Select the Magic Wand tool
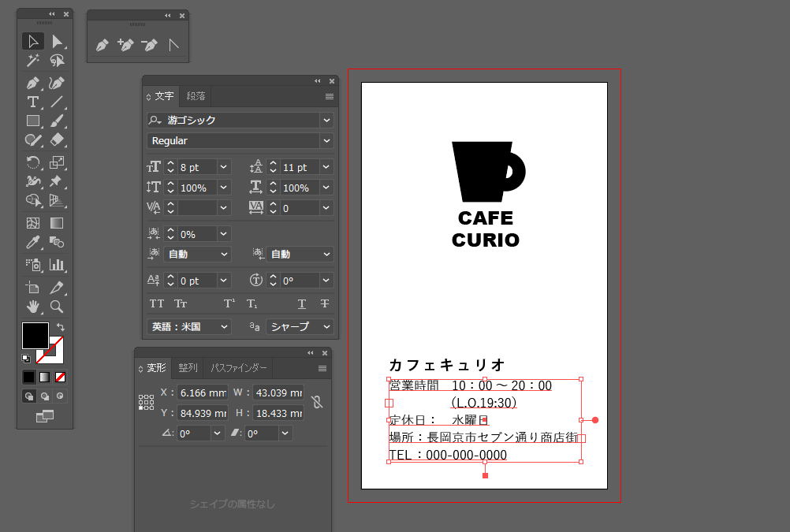This screenshot has height=532, width=790. click(33, 61)
